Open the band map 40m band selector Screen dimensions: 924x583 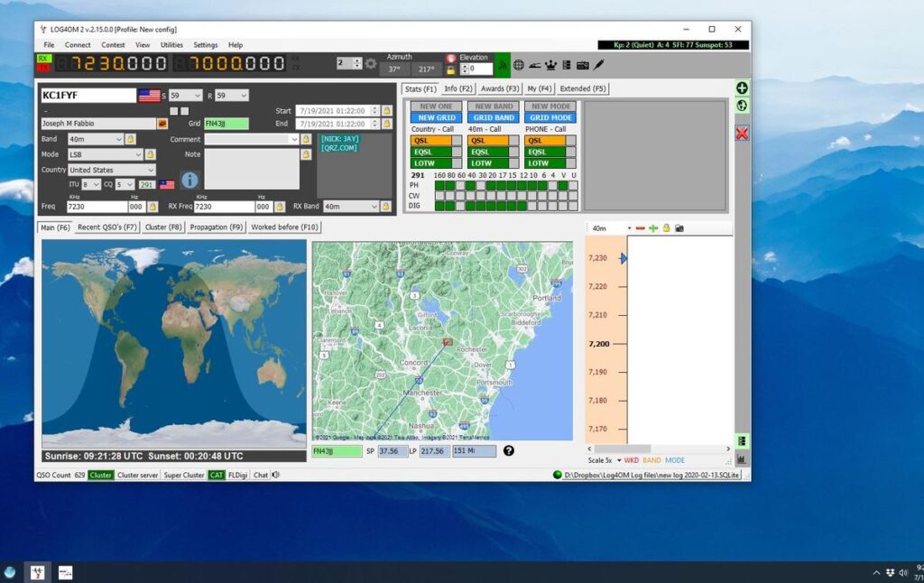611,228
